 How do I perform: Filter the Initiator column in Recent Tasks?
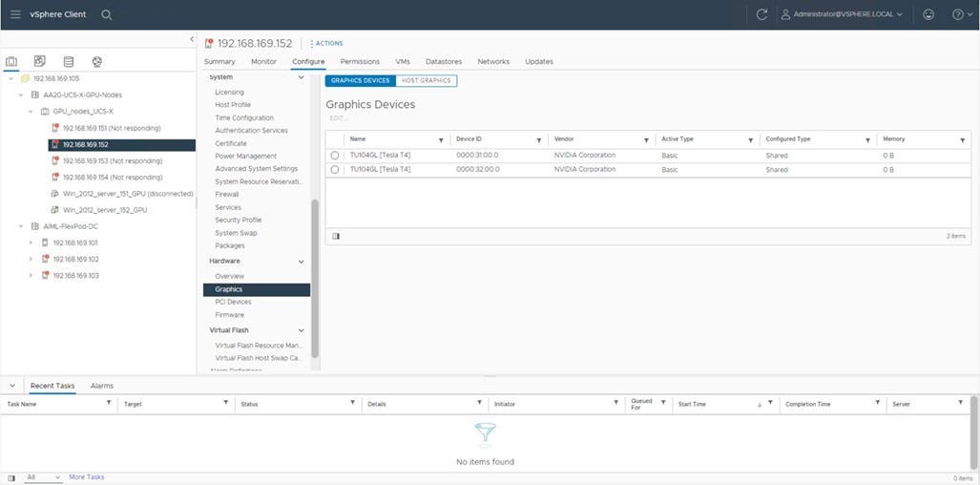point(615,403)
